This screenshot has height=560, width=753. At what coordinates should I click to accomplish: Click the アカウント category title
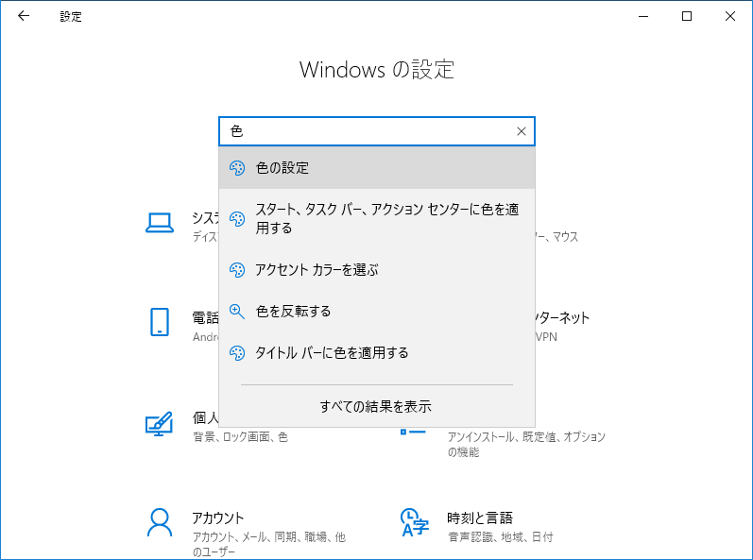[218, 518]
